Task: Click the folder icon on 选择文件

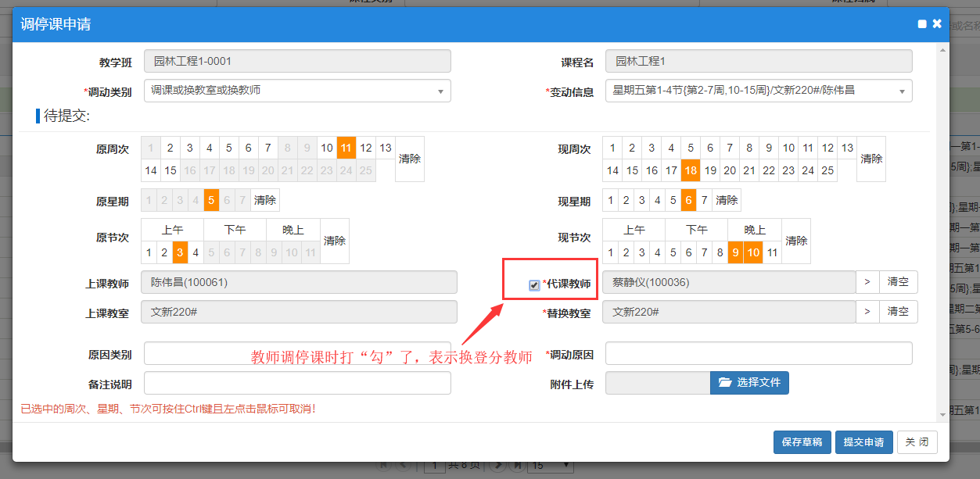Action: [x=724, y=383]
